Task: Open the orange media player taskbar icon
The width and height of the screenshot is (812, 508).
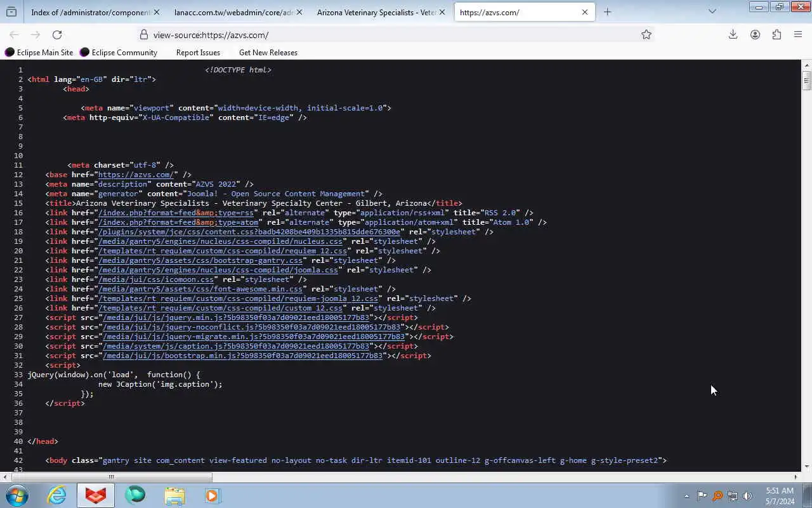Action: pyautogui.click(x=212, y=495)
